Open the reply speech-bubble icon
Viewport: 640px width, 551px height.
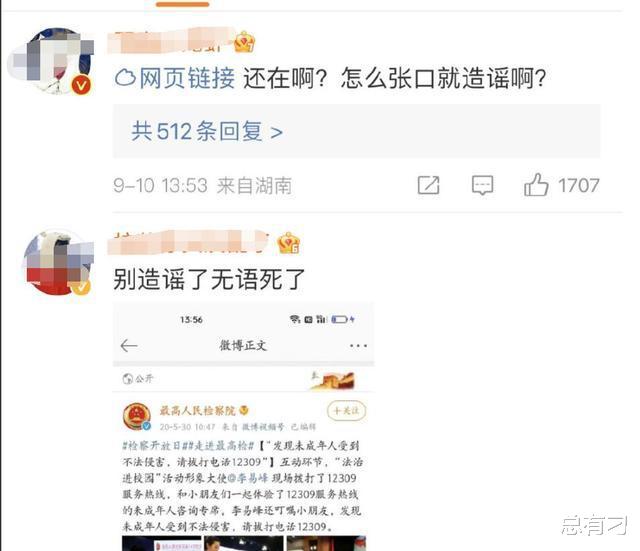(482, 185)
